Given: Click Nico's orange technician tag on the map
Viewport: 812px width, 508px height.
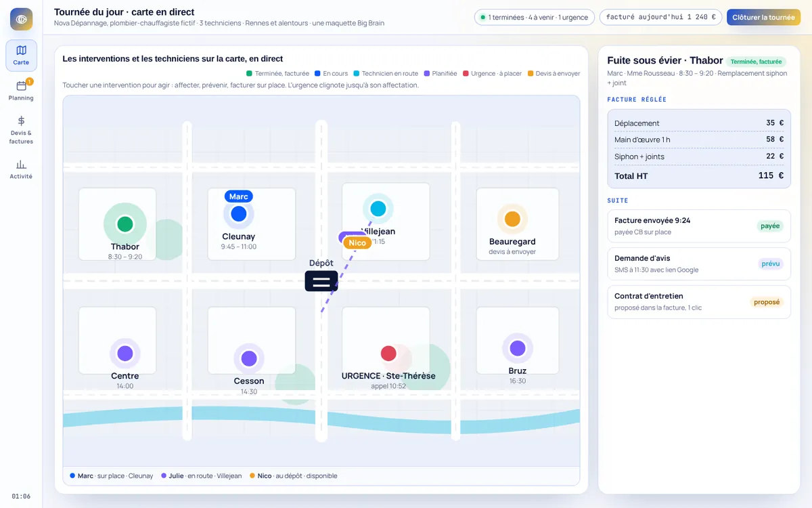Looking at the screenshot, I should (357, 242).
